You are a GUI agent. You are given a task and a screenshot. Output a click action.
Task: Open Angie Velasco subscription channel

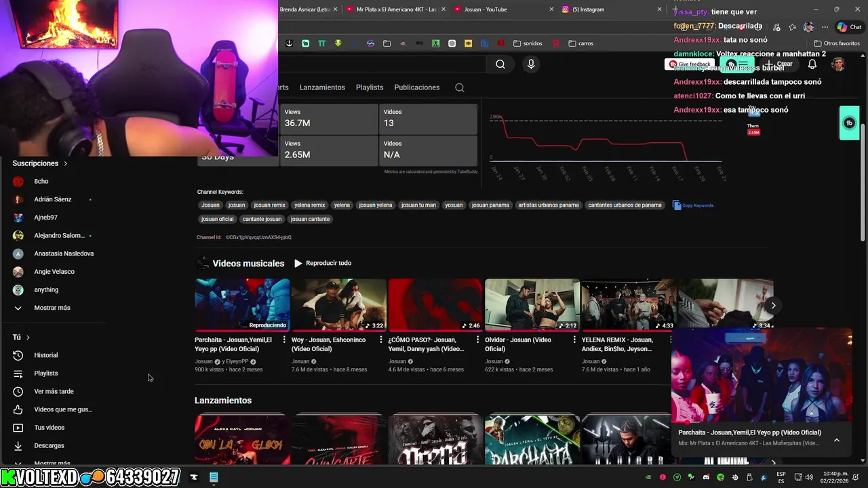point(54,272)
